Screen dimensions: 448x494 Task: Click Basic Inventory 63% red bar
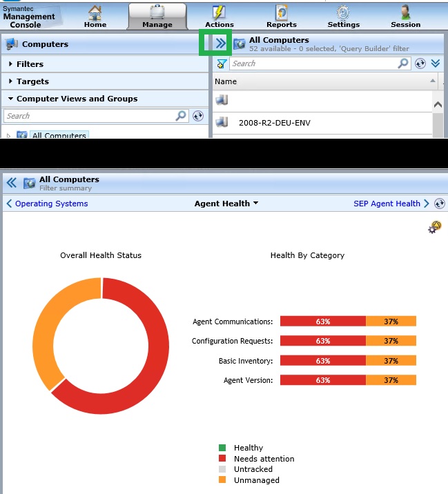click(x=323, y=360)
